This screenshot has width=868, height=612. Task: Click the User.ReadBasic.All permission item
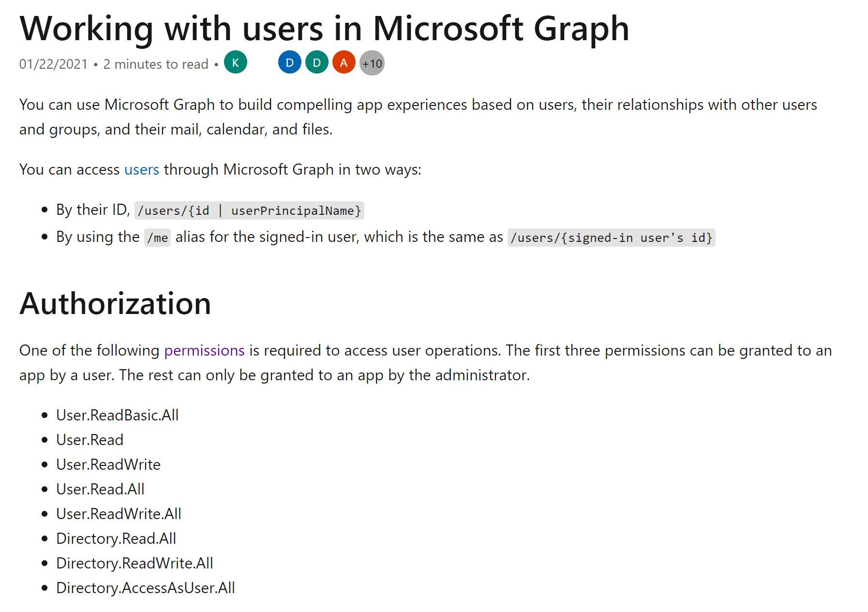118,416
